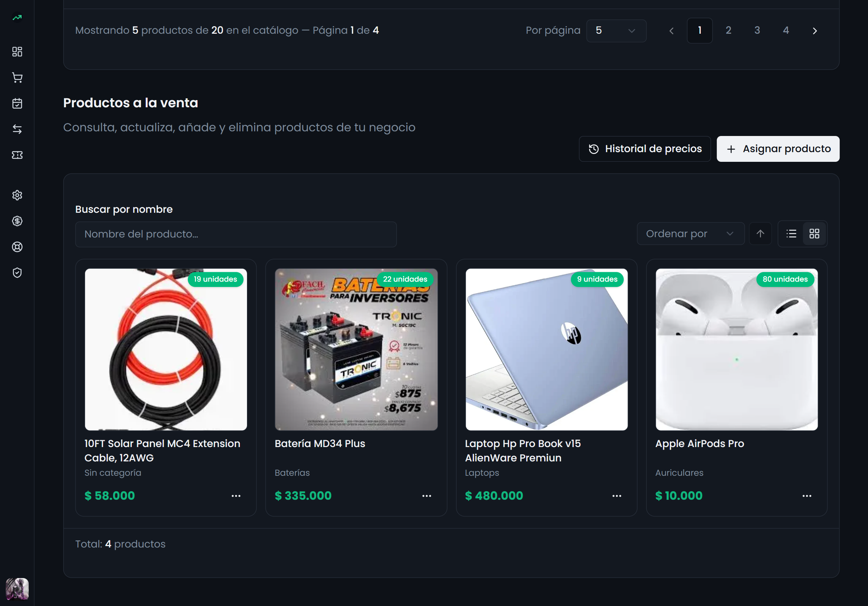Click the $ 58.000 price
The height and width of the screenshot is (606, 868).
pos(109,496)
